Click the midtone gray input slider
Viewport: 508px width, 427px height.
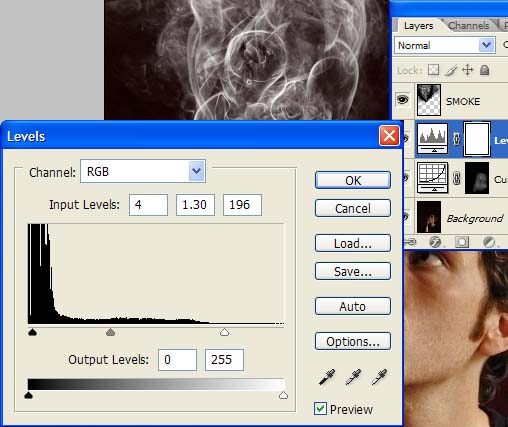(x=110, y=332)
